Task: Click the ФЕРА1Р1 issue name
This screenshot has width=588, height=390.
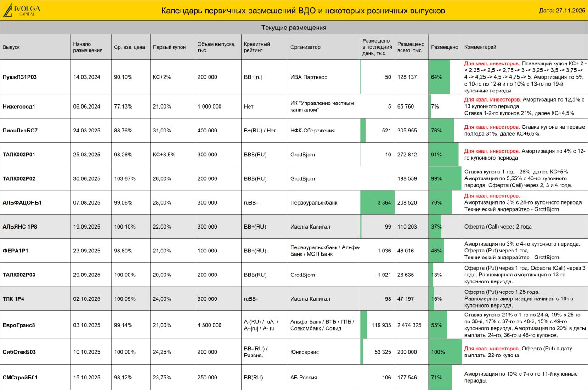Action: coord(16,251)
